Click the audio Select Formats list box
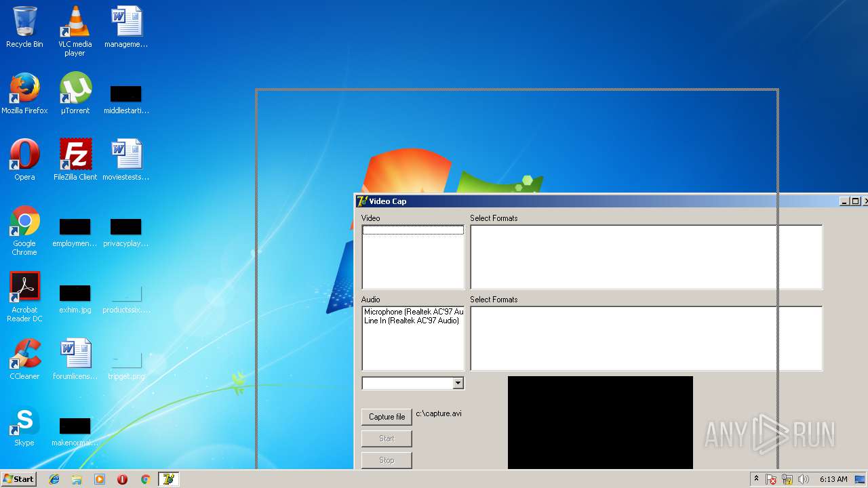This screenshot has width=868, height=488. [x=646, y=339]
